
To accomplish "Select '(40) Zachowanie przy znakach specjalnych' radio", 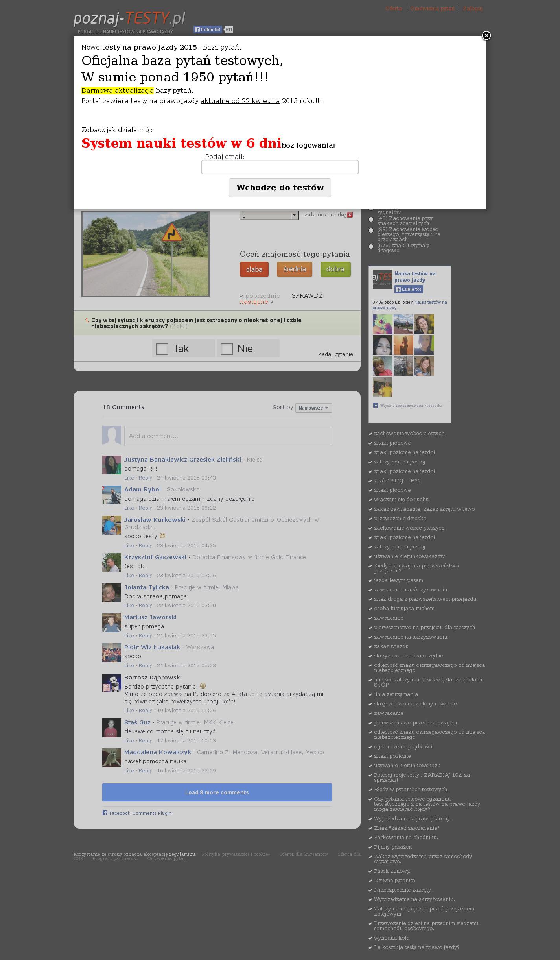I will point(371,220).
